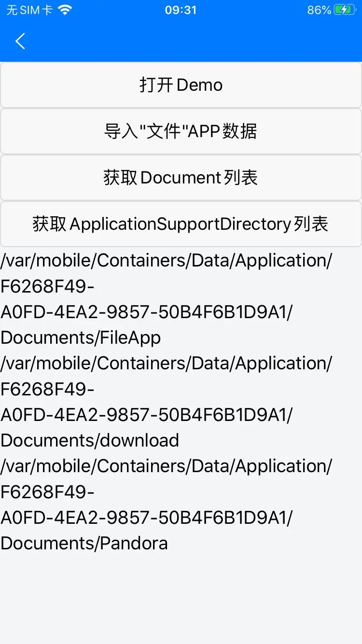Tap the back arrow in navigation bar
This screenshot has width=362, height=644.
point(20,42)
